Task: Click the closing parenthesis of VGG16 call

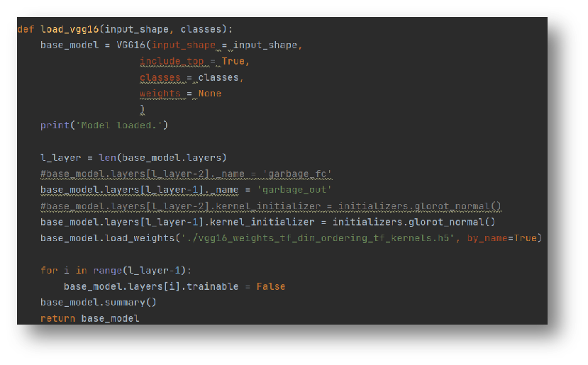Action: 142,109
